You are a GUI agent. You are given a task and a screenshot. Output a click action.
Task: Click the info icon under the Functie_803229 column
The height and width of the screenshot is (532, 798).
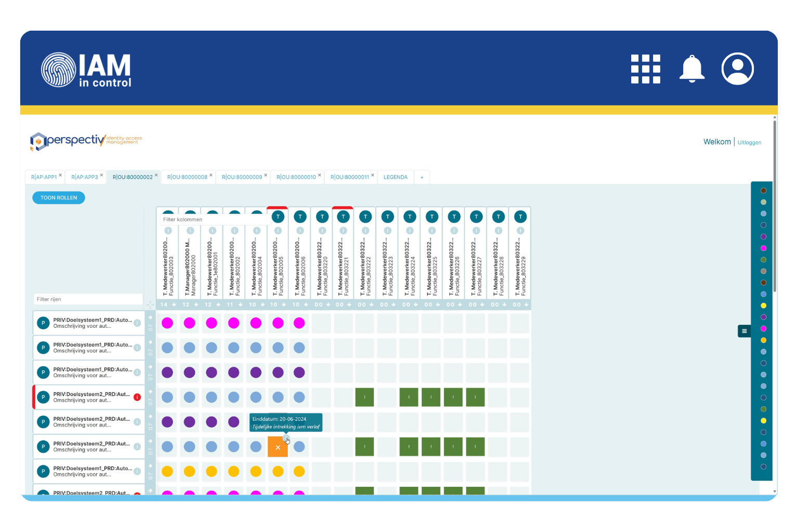coord(520,231)
